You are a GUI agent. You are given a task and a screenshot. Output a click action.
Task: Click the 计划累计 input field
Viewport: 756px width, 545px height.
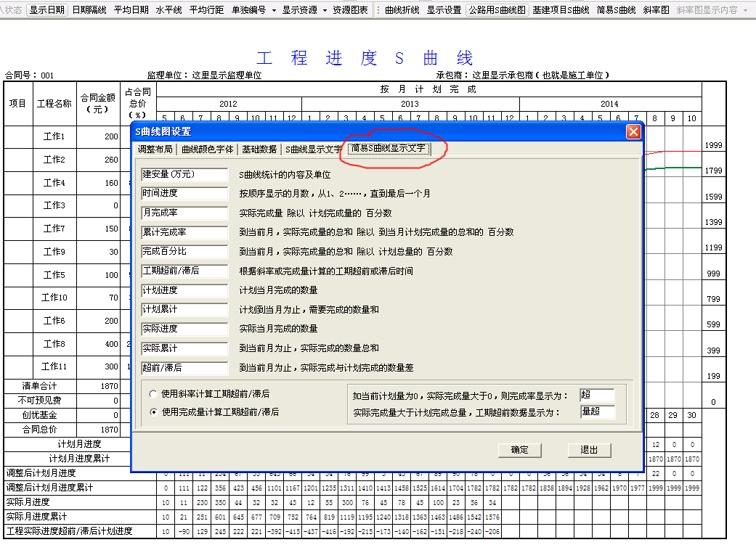(184, 309)
